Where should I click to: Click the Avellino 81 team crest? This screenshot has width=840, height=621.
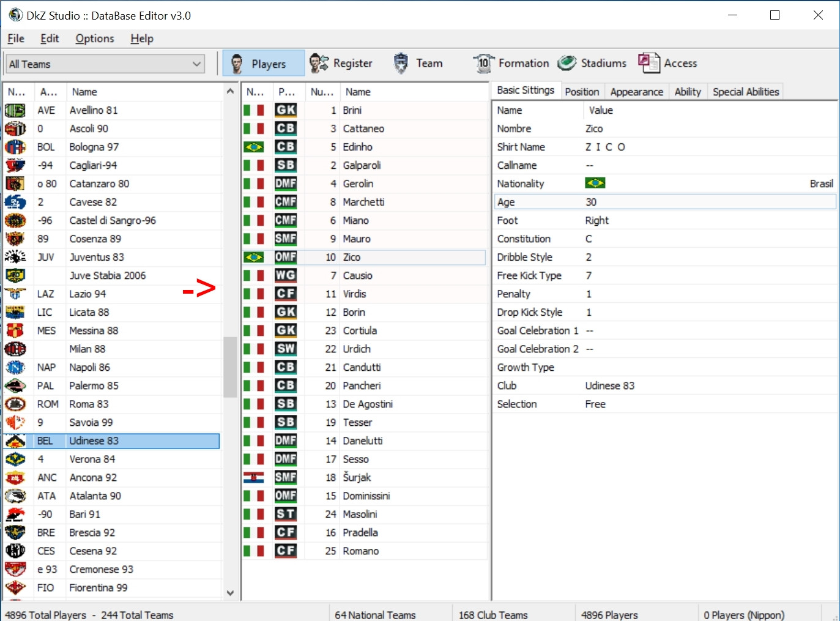click(x=15, y=110)
